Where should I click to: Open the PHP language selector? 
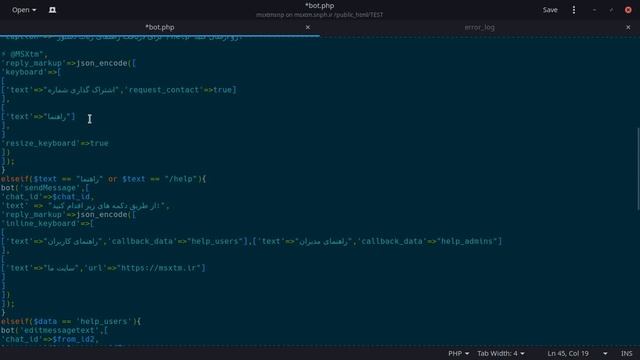[x=458, y=353]
